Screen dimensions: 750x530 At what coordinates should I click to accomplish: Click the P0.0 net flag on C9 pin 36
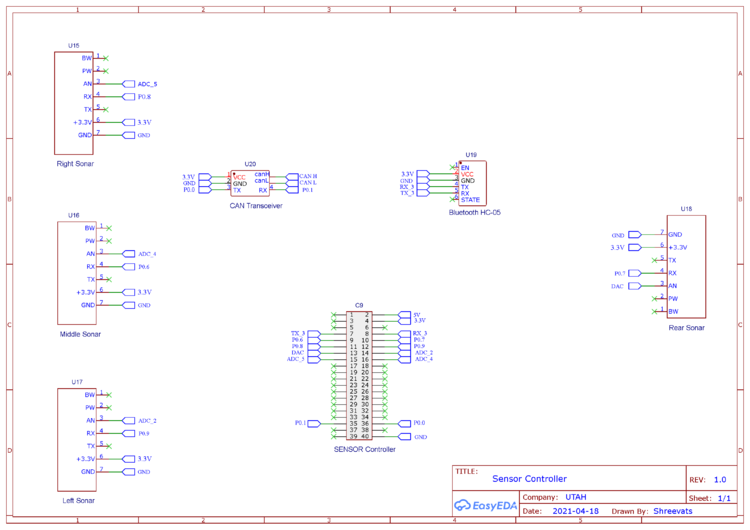click(405, 423)
